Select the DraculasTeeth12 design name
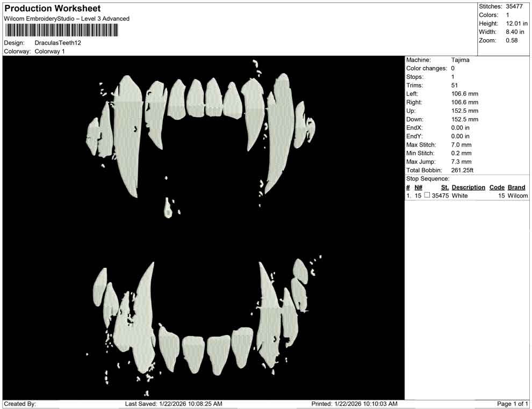Screen dimensions: 532x409 point(58,43)
